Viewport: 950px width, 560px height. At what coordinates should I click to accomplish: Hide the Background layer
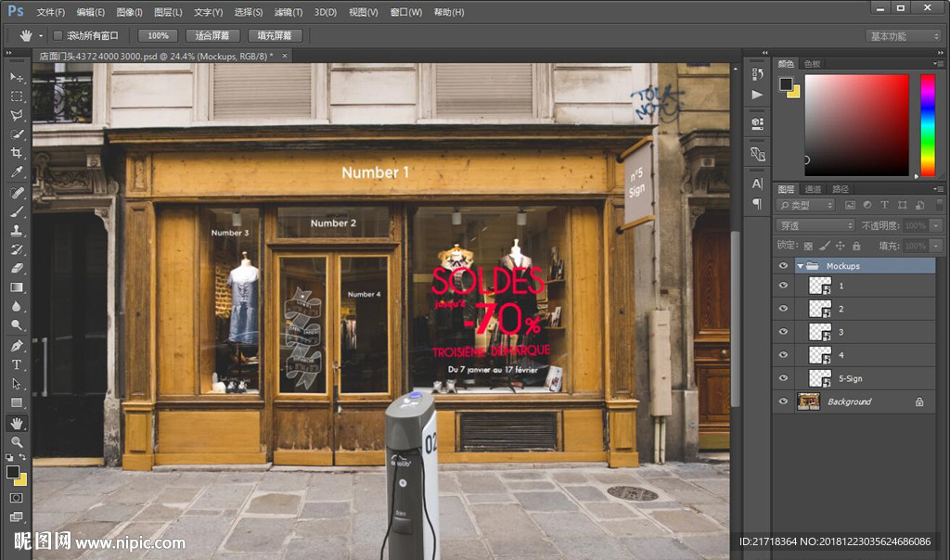[x=783, y=401]
